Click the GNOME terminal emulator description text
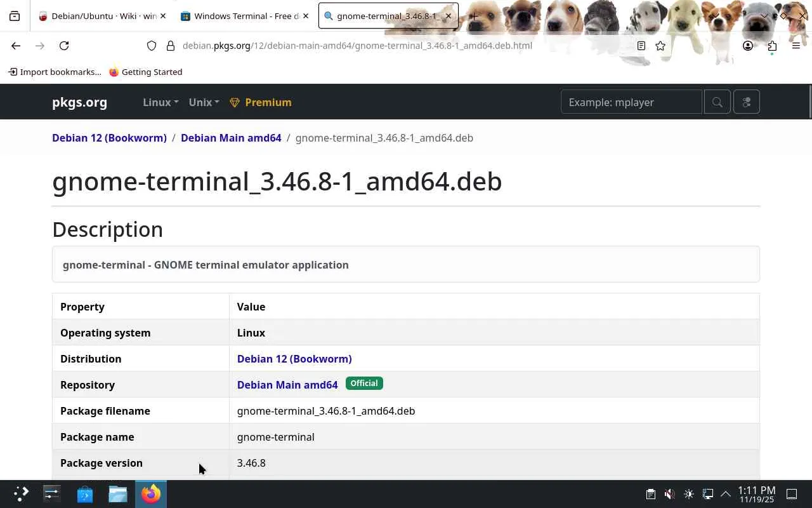The image size is (812, 508). click(206, 265)
